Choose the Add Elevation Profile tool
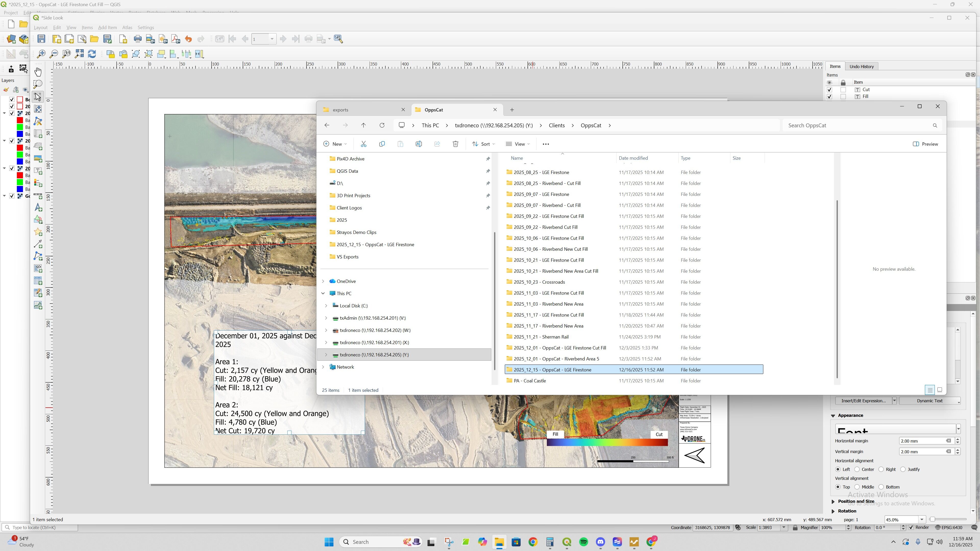Screen dimensions: 980x551 coord(38,305)
